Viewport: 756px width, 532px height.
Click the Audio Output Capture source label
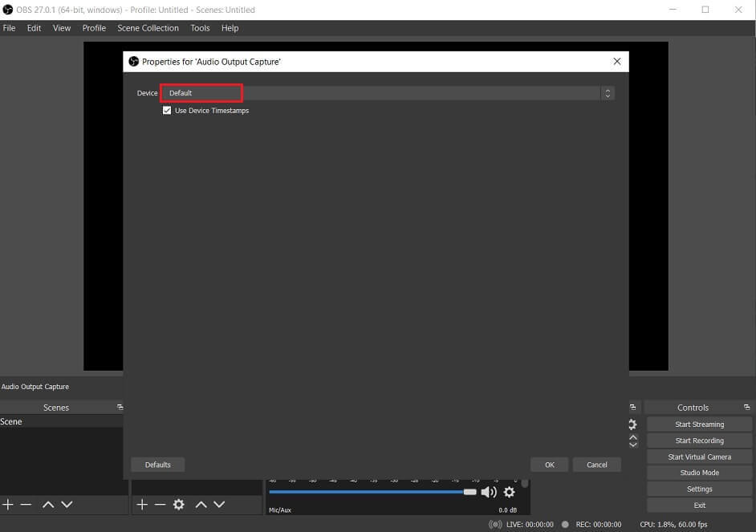[x=35, y=387]
